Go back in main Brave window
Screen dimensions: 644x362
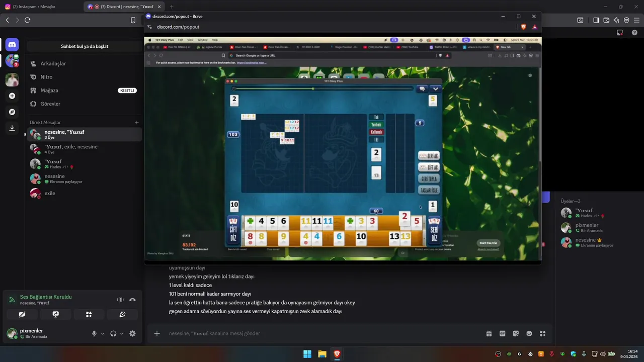click(7, 20)
